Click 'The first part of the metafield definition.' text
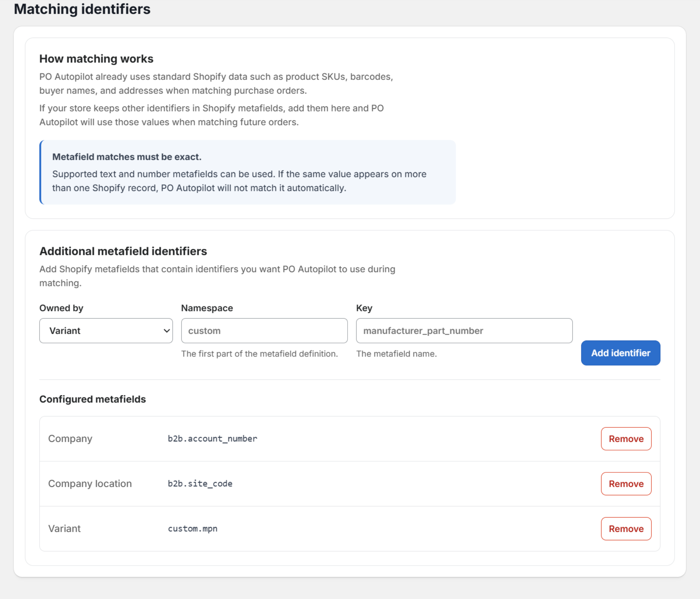The image size is (700, 599). (x=260, y=353)
